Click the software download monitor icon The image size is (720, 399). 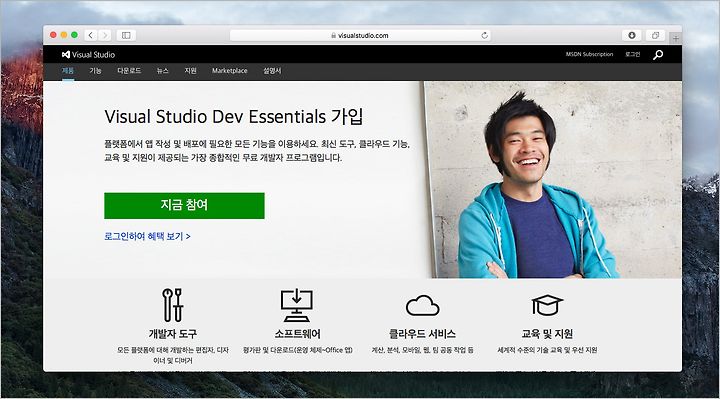[x=297, y=305]
